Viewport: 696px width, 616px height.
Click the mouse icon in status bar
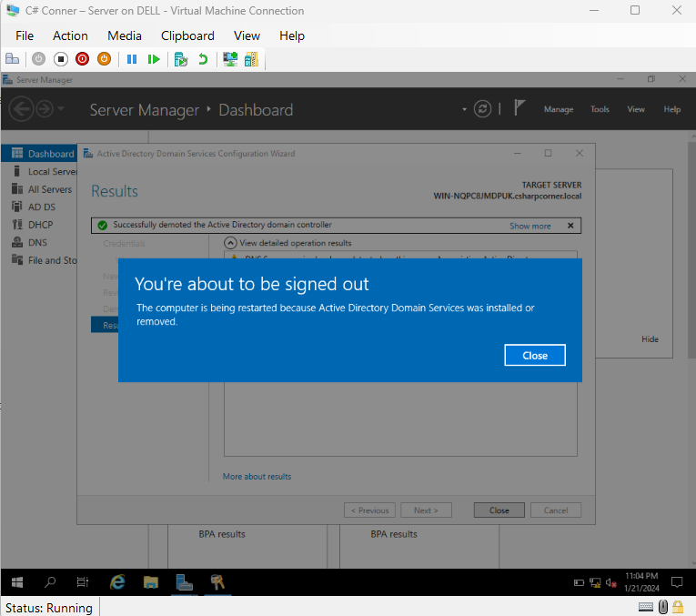click(x=663, y=607)
